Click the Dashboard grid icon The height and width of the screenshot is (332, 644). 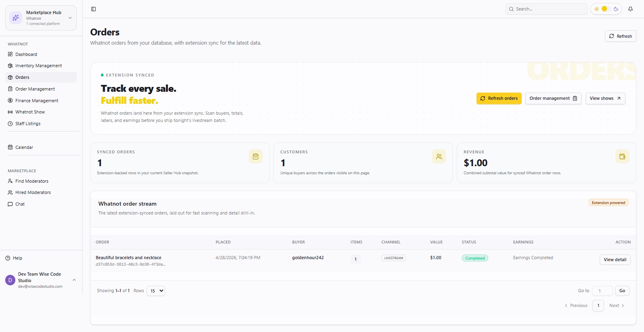10,54
